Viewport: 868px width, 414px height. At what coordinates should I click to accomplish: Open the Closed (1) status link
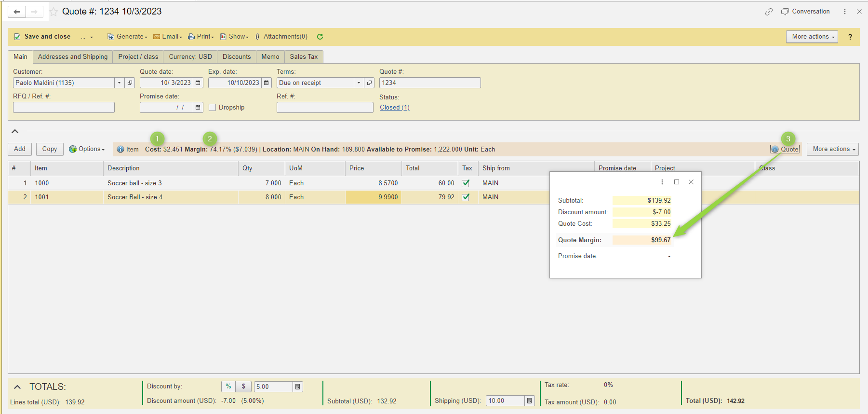(x=394, y=108)
